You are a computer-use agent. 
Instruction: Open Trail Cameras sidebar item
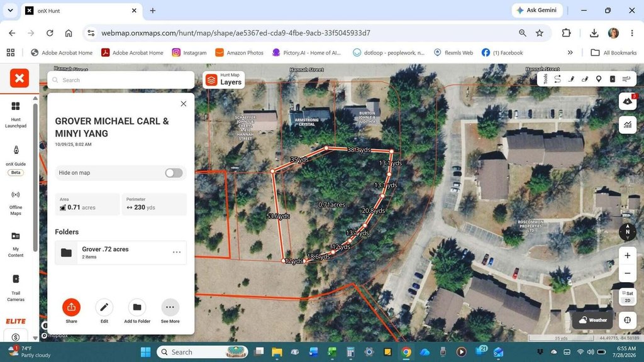[x=16, y=288]
